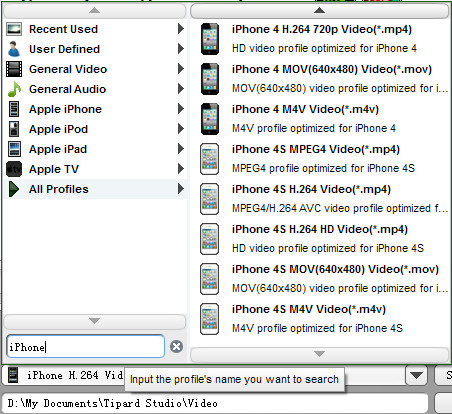Click the iPhone 4 H.264 720p phone icon

pyautogui.click(x=210, y=39)
